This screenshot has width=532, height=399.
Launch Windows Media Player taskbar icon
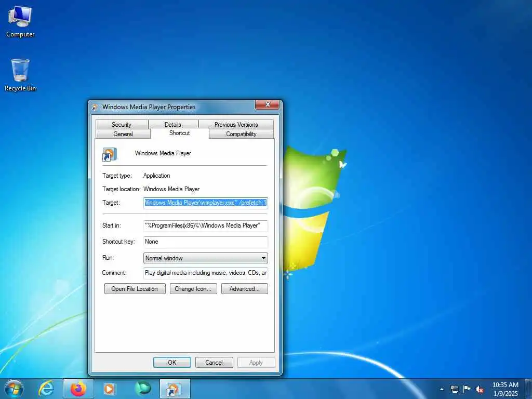coord(109,389)
